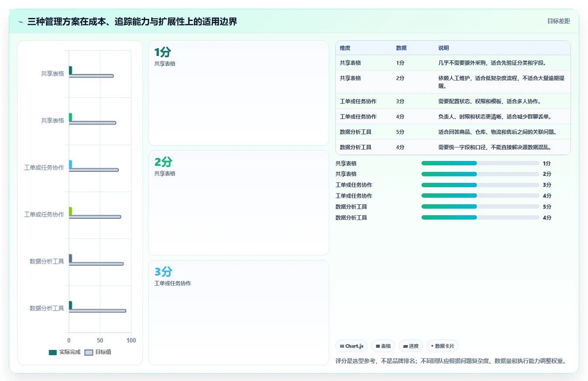
Task: Select the 数据卡片 chip
Action: pos(442,346)
